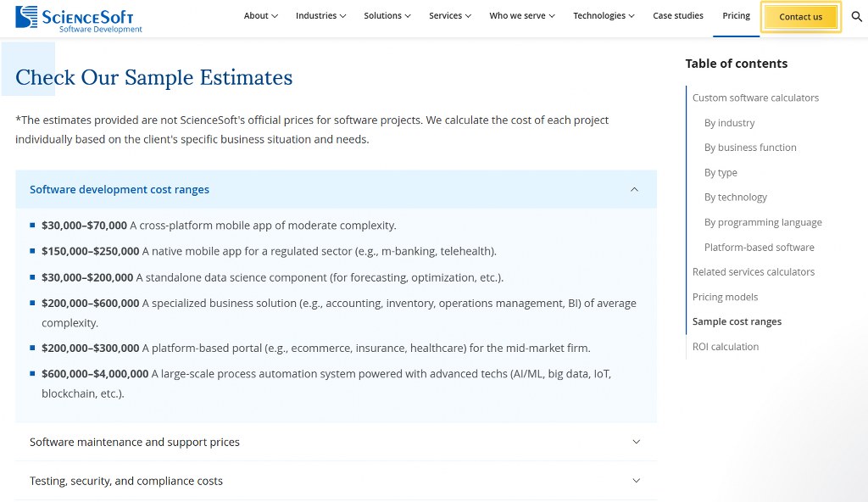Click the $150,000–$250,000 native mobile app estimate
Image resolution: width=868 pixels, height=502 pixels.
(269, 252)
